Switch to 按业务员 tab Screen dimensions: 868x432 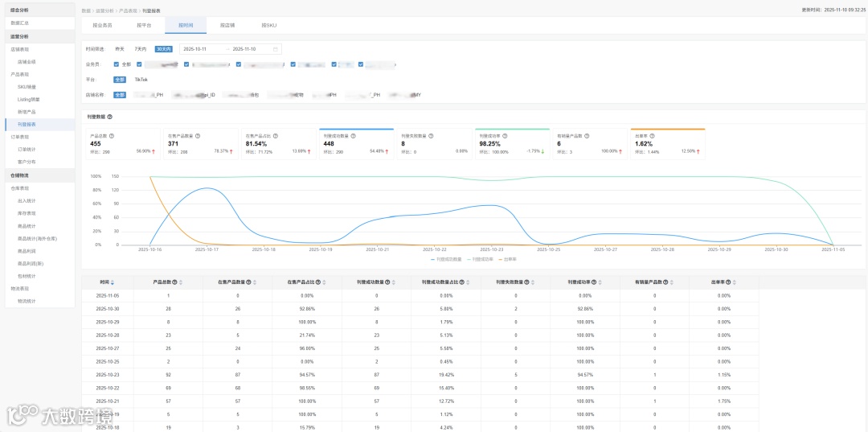pyautogui.click(x=102, y=26)
